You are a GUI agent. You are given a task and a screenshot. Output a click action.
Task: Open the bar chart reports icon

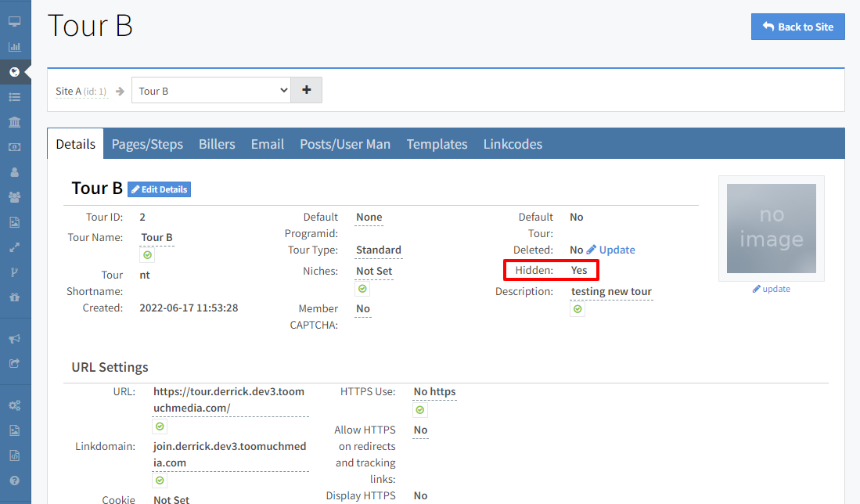(x=14, y=46)
